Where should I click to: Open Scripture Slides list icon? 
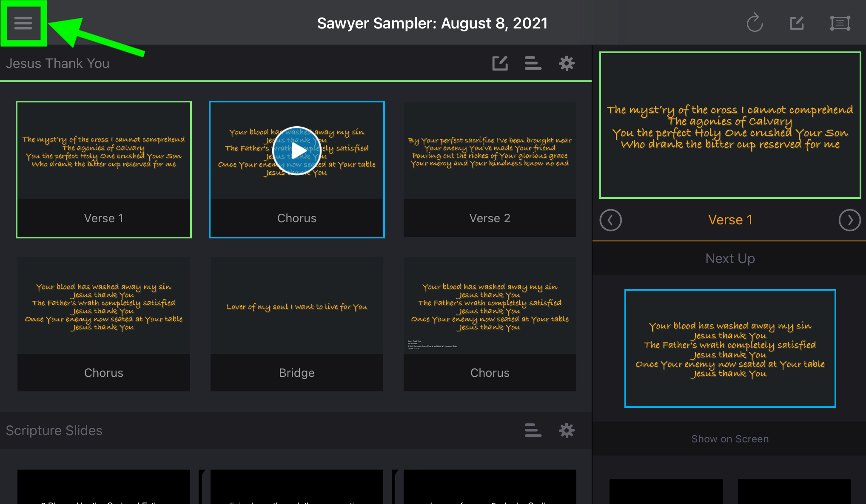pos(533,430)
